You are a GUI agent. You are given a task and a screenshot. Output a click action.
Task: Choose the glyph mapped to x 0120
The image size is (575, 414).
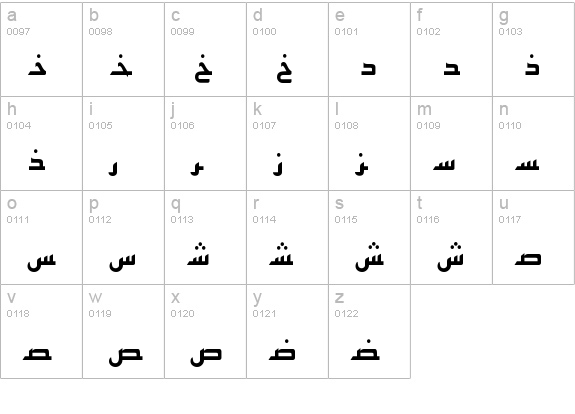click(205, 331)
